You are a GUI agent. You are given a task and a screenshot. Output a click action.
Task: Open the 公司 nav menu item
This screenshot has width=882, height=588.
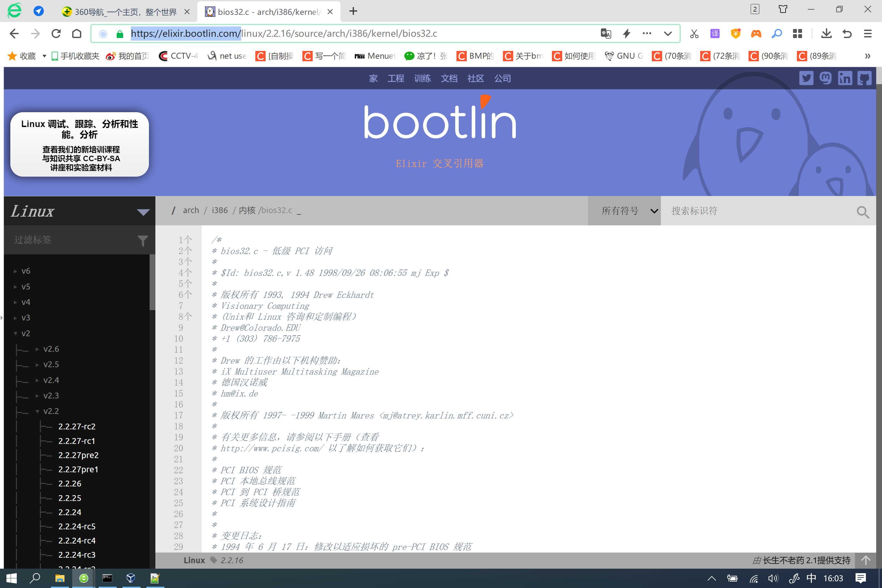tap(503, 78)
